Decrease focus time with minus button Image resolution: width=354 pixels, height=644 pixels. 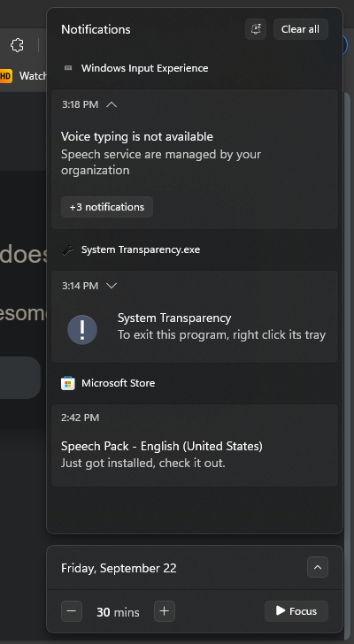point(72,611)
